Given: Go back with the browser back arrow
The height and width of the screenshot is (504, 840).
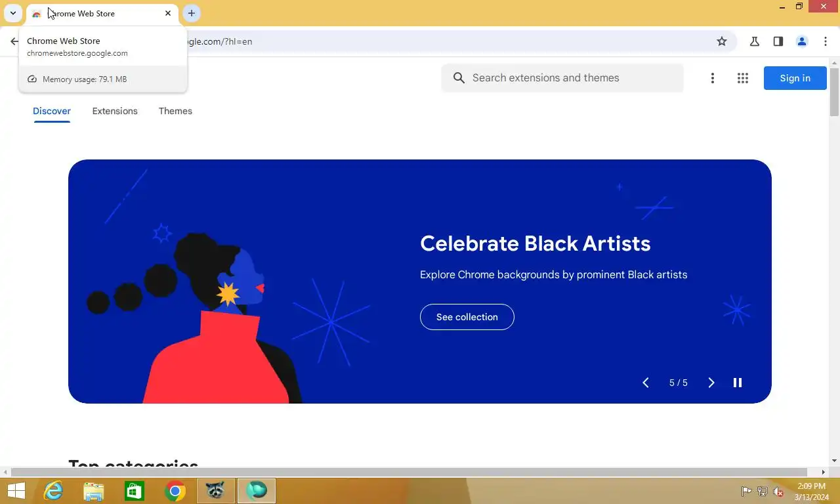Looking at the screenshot, I should tap(14, 41).
